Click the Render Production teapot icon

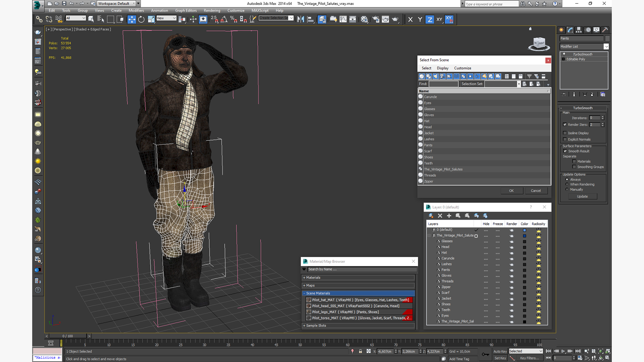395,19
